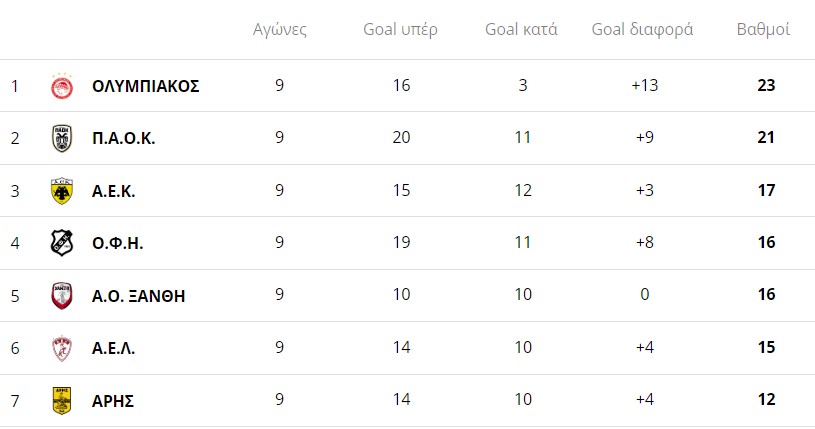This screenshot has width=815, height=429.
Task: Sort by the Αγώνες column header
Action: point(280,30)
